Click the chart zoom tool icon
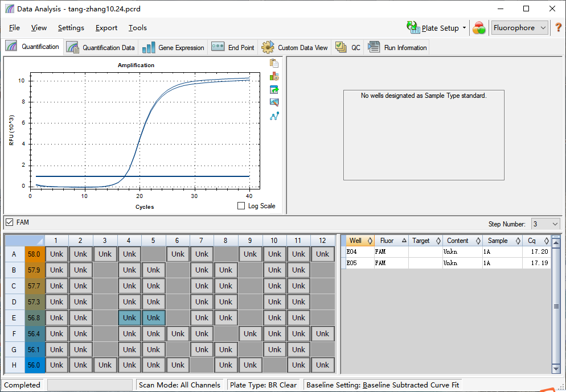Image resolution: width=566 pixels, height=392 pixels. (274, 102)
